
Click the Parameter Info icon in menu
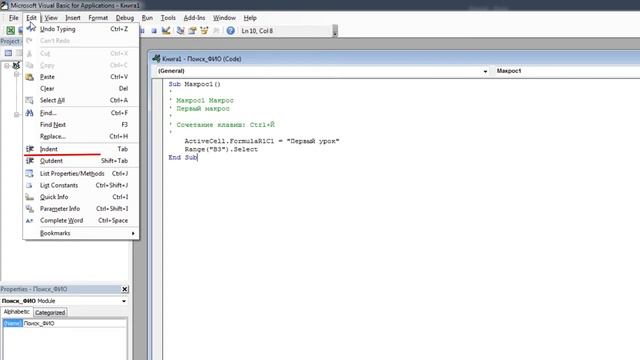(x=29, y=209)
